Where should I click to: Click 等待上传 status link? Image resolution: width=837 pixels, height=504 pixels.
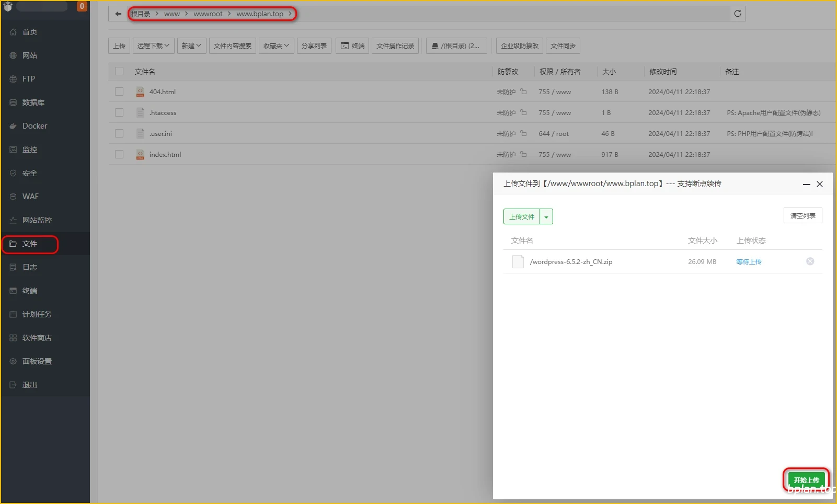749,262
